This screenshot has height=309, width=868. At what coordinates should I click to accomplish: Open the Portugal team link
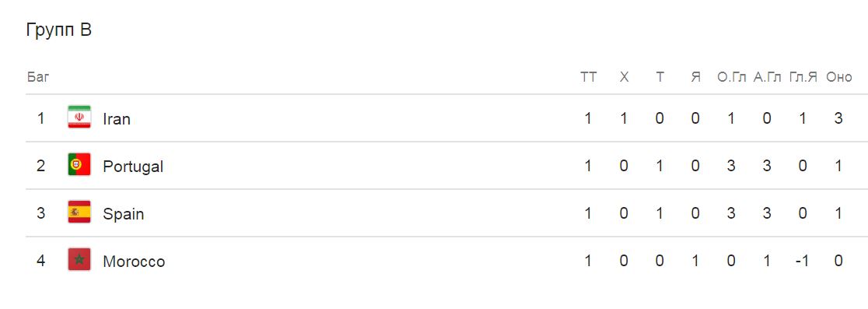tap(133, 166)
